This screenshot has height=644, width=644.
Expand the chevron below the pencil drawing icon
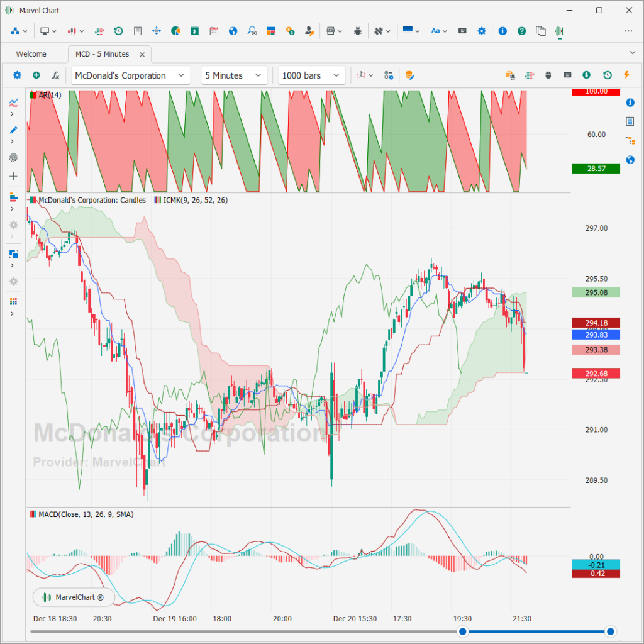(13, 142)
